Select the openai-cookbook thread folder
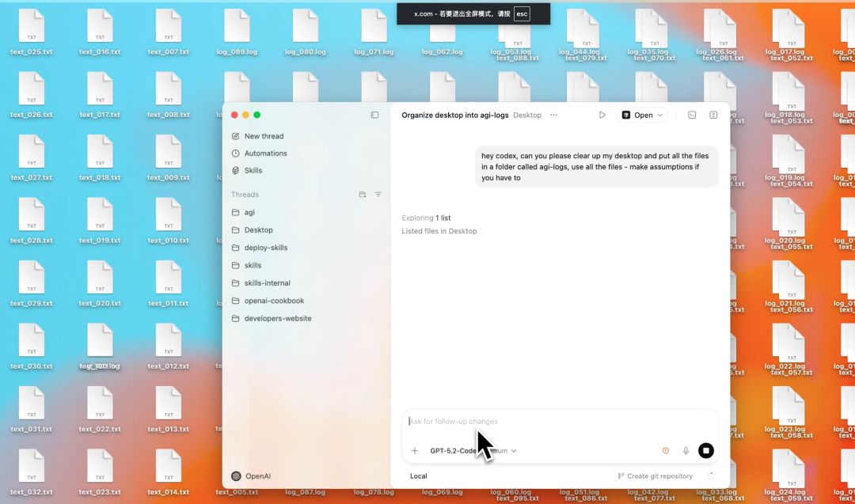855x504 pixels. tap(273, 301)
